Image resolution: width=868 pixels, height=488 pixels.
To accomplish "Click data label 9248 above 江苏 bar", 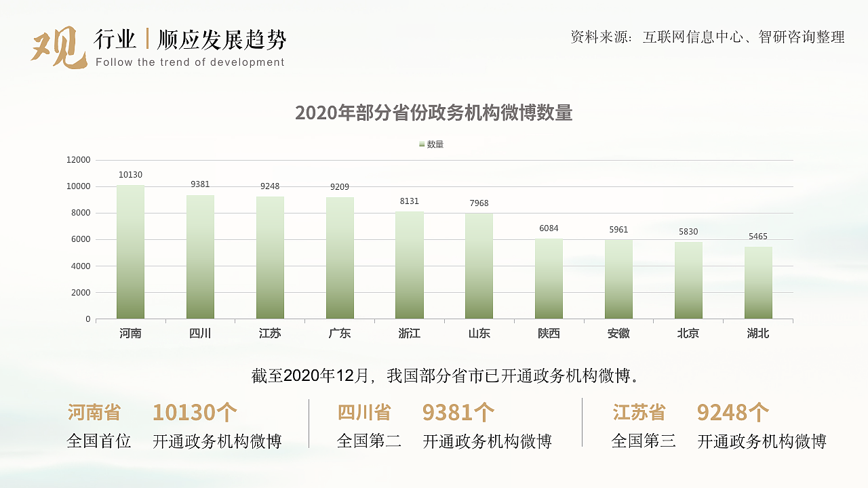I will (270, 186).
